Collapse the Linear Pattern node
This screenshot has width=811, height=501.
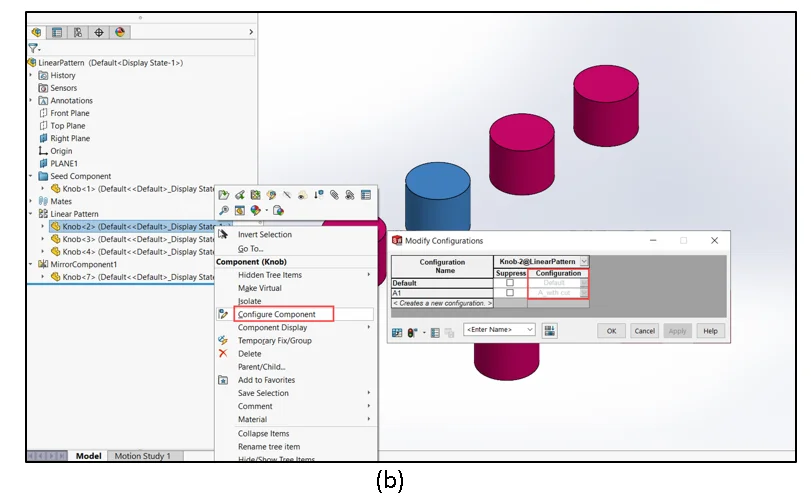(x=31, y=214)
